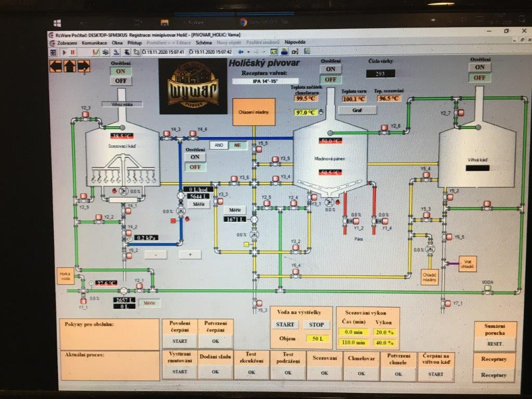The image size is (532, 399).
Task: Click the up arrow navigation icon
Action: pyautogui.click(x=70, y=66)
